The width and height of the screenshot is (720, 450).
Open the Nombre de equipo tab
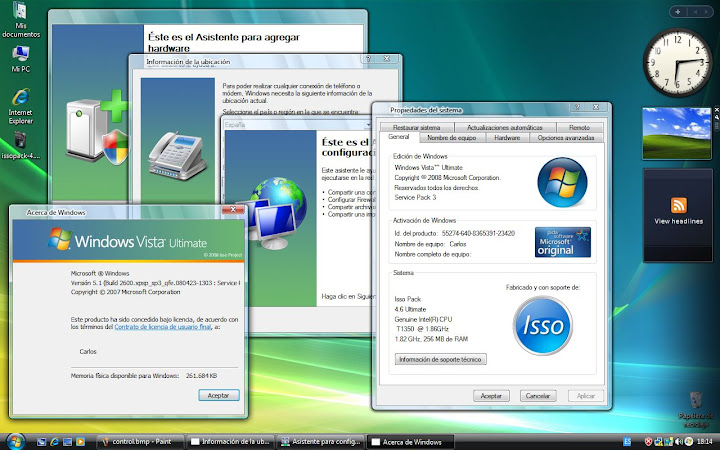[x=451, y=138]
